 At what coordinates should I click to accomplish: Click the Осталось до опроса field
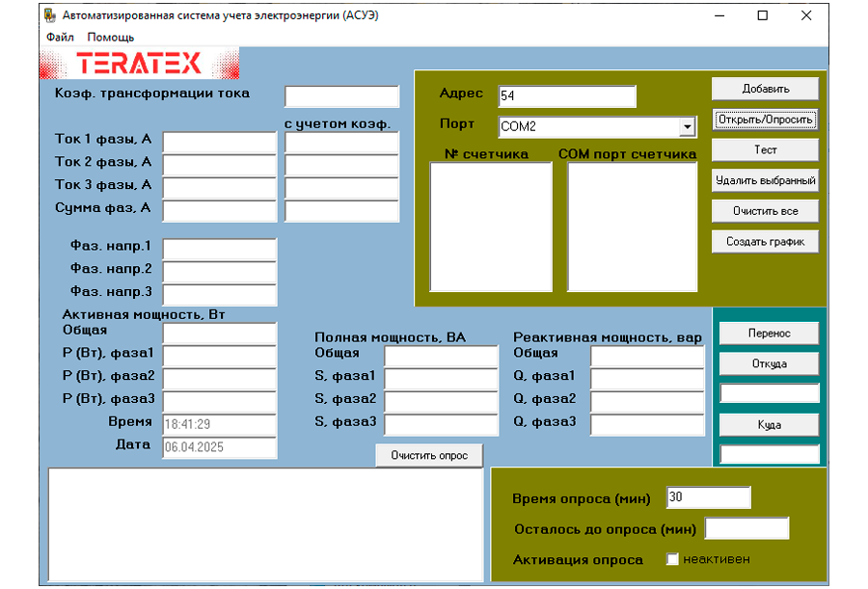click(746, 528)
